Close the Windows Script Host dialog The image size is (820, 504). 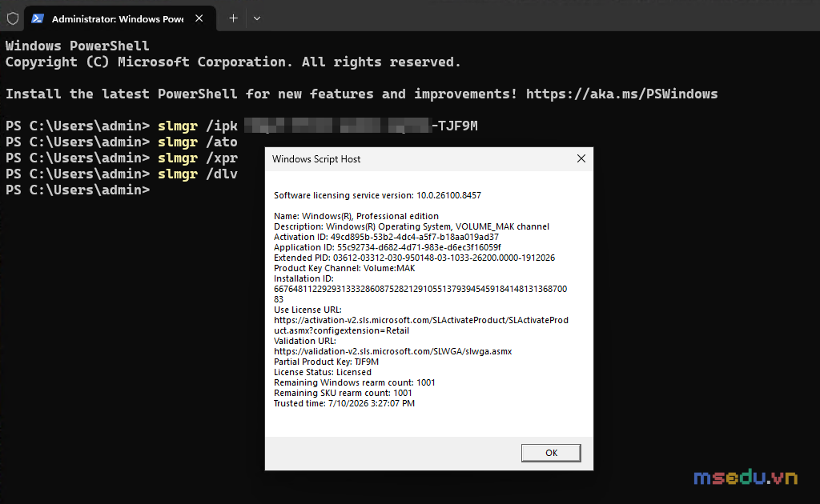(581, 158)
